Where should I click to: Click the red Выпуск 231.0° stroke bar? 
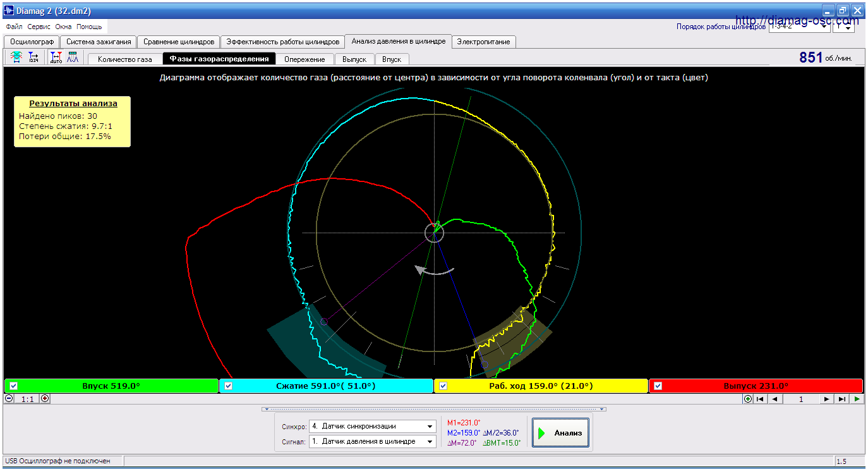(x=756, y=386)
